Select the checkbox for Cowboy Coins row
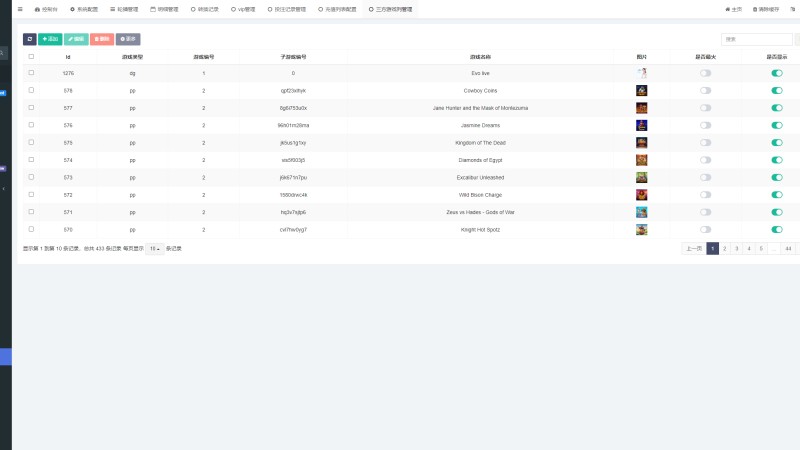The width and height of the screenshot is (800, 450). pos(31,90)
